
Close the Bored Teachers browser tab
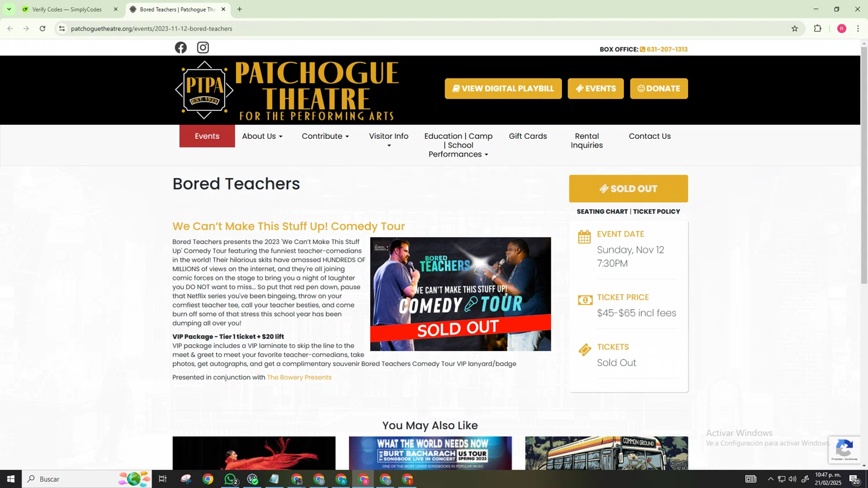[x=223, y=9]
